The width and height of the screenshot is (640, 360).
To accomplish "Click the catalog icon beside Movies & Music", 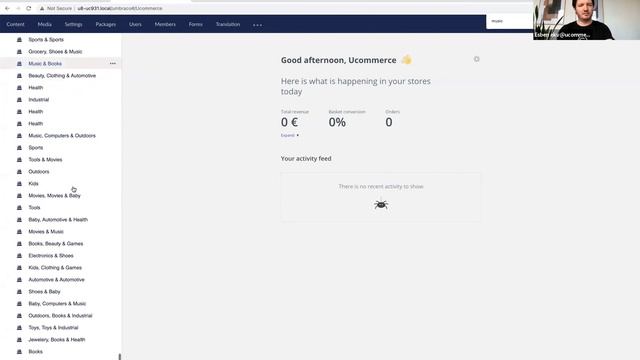I will (19, 231).
